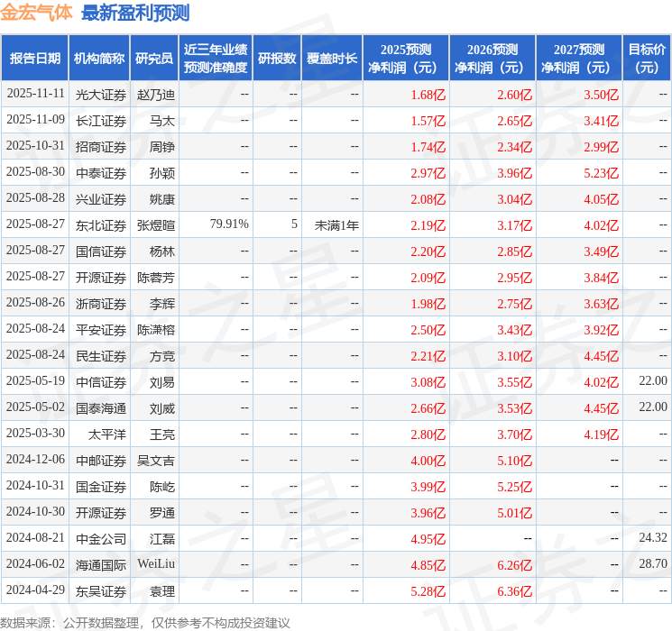This screenshot has height=631, width=672.
Task: Click the 28.70 target price
Action: pyautogui.click(x=653, y=563)
